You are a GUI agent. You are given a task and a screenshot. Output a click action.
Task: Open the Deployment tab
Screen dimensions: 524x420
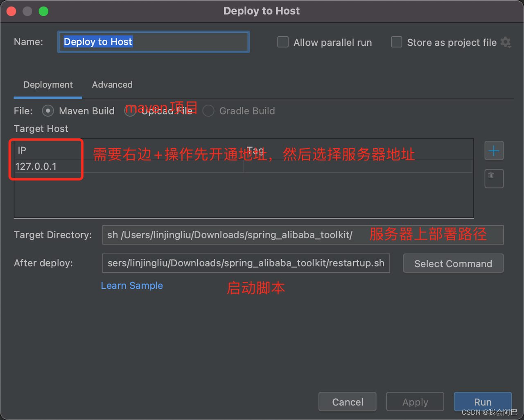click(47, 85)
